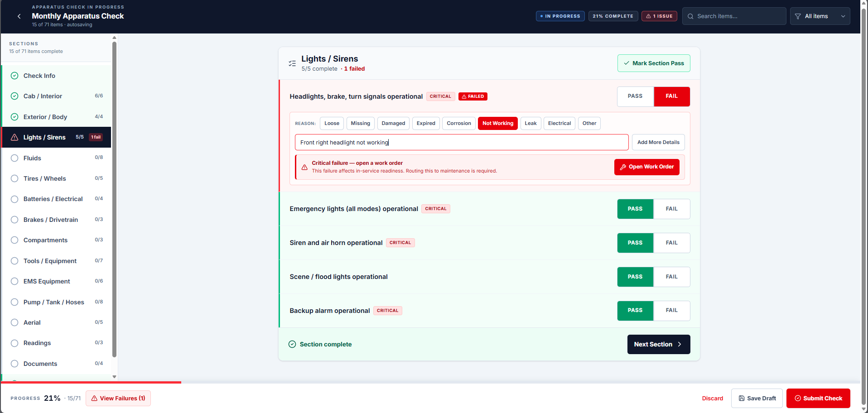Click the checklist icon beside Lights / Sirens title
This screenshot has height=413, width=868.
[292, 63]
